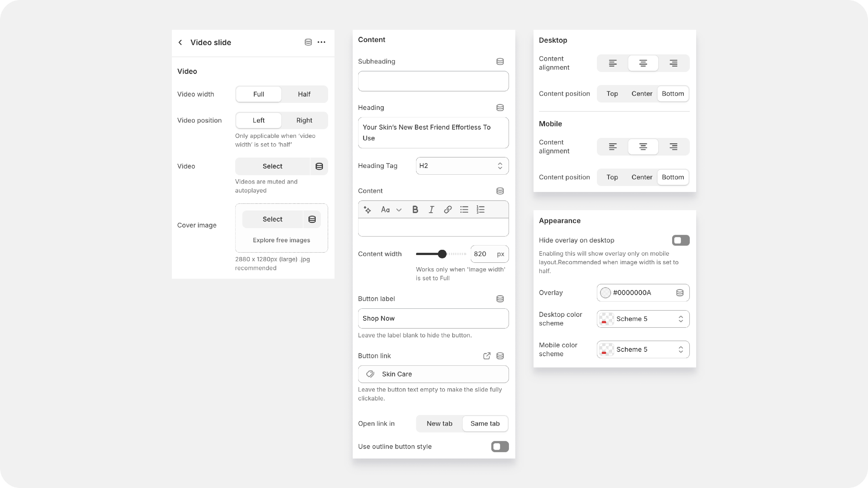Set Desktop content position to Center
The height and width of the screenshot is (488, 868).
641,94
